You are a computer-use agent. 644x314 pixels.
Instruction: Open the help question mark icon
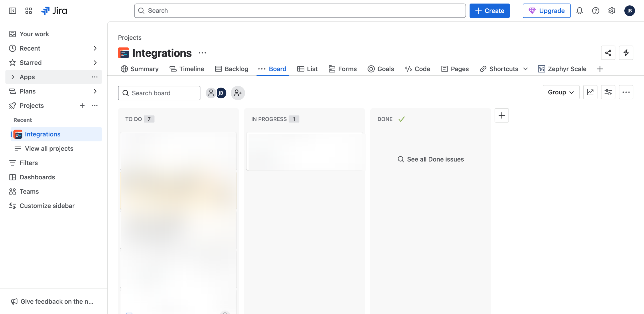pos(595,11)
